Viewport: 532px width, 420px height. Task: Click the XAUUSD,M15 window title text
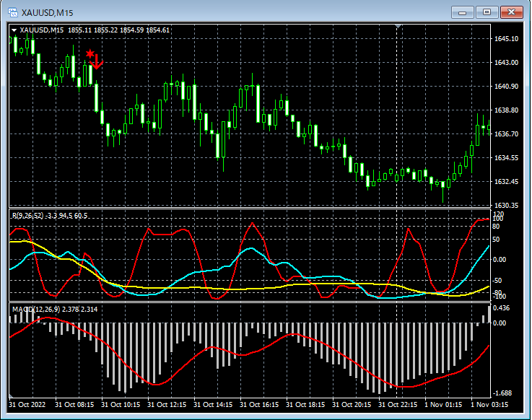tap(47, 13)
